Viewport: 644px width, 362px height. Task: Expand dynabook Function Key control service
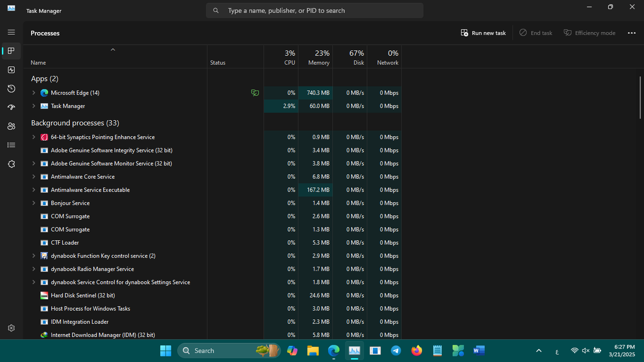(x=34, y=255)
